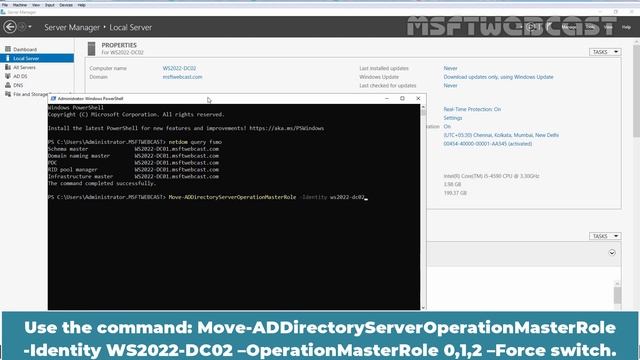The image size is (640, 360).
Task: Click the AD DS role icon
Action: click(x=8, y=76)
